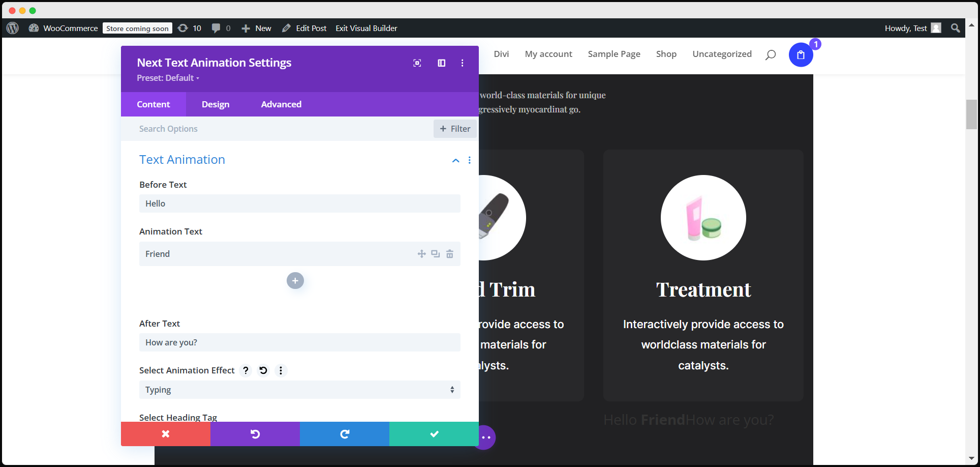Snap settings modal to sidebar icon

pyautogui.click(x=442, y=63)
